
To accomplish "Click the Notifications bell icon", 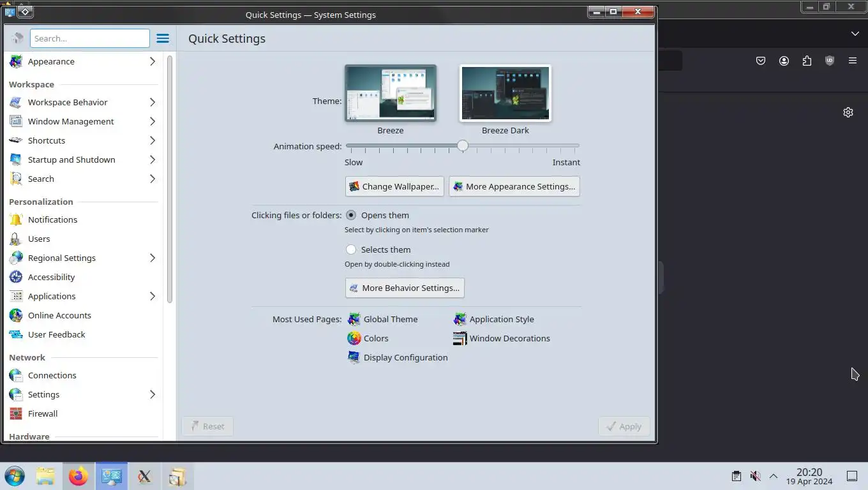I will click(x=16, y=219).
